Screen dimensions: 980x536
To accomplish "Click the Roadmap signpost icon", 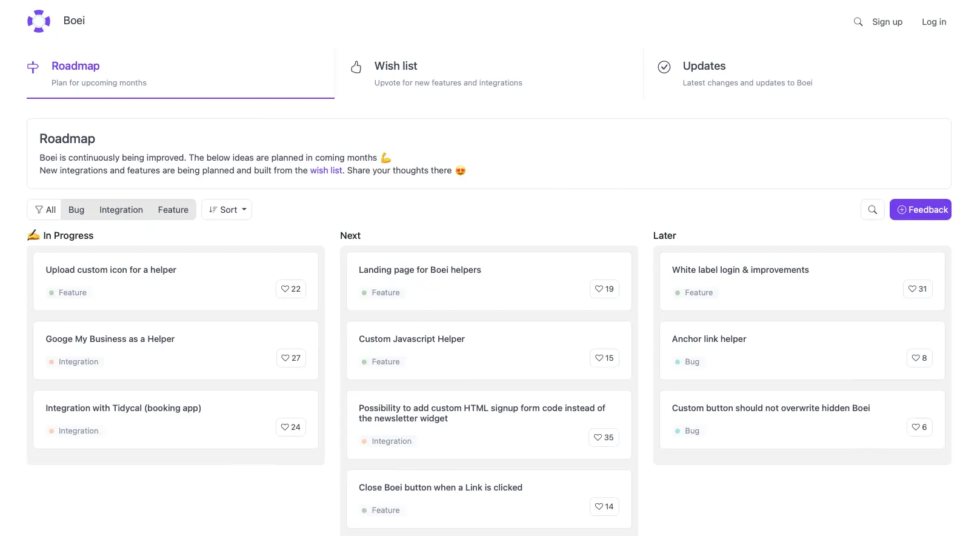I will [33, 67].
